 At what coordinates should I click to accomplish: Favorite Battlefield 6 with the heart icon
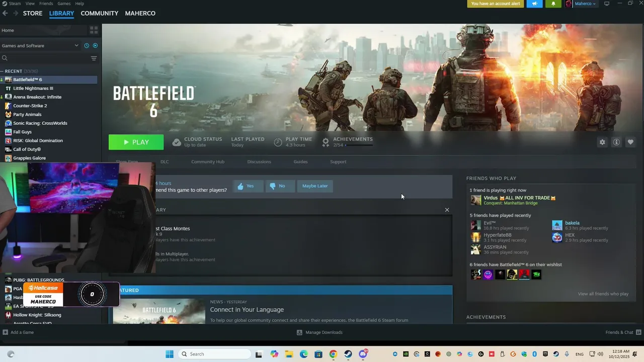coord(630,142)
